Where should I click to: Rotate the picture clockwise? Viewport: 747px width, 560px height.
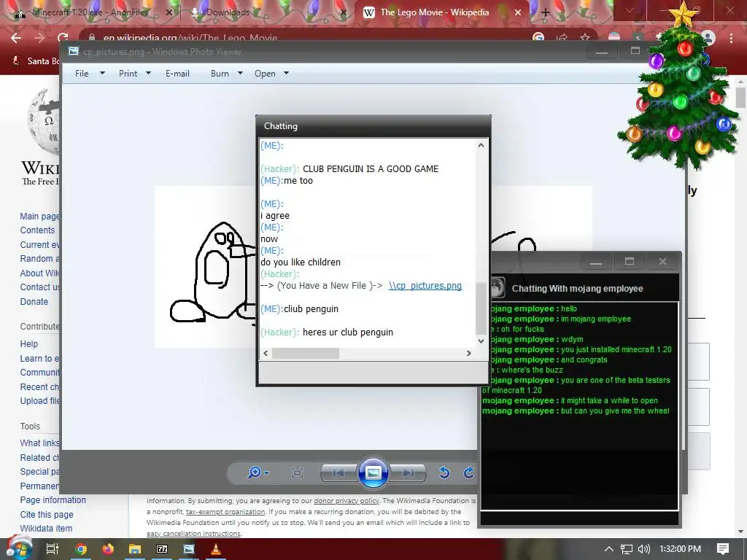click(469, 472)
